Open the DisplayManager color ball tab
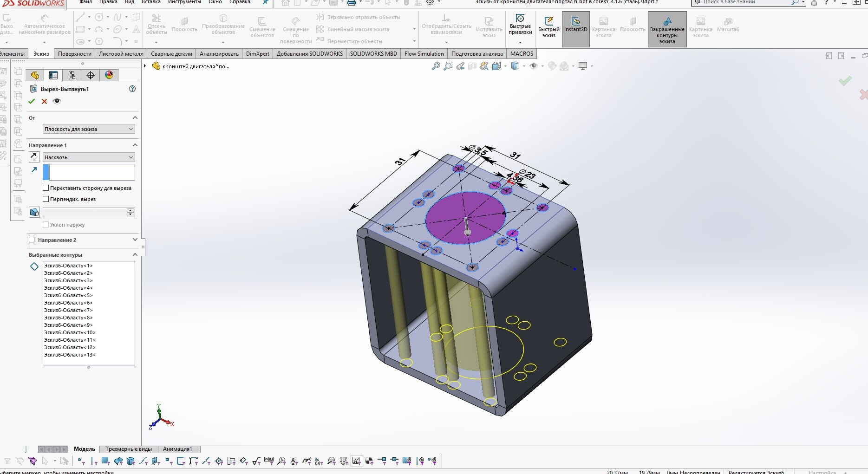 109,75
